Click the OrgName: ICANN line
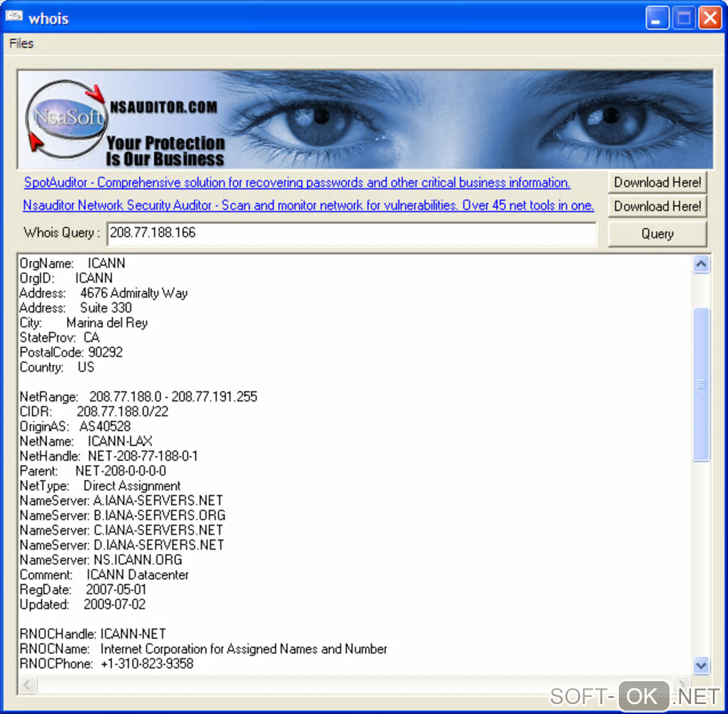Image resolution: width=728 pixels, height=714 pixels. pyautogui.click(x=72, y=263)
